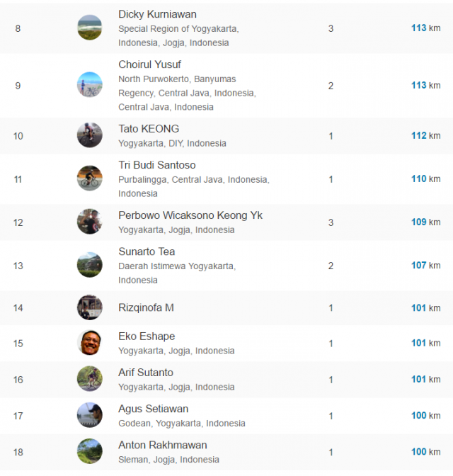Open Sunarto Tea's profile photo
This screenshot has height=476, width=453.
[x=90, y=265]
